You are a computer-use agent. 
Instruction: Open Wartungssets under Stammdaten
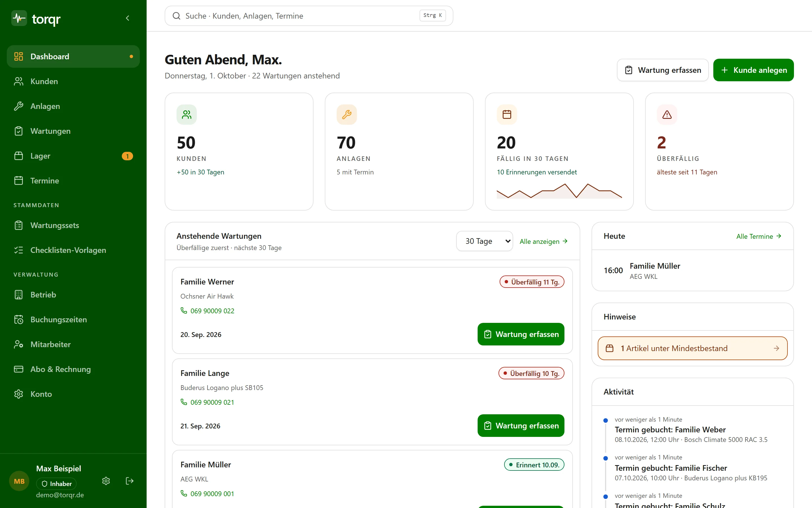73,225
